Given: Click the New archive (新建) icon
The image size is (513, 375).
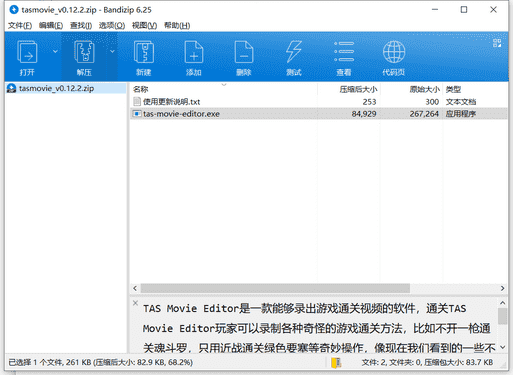Looking at the screenshot, I should tap(144, 52).
